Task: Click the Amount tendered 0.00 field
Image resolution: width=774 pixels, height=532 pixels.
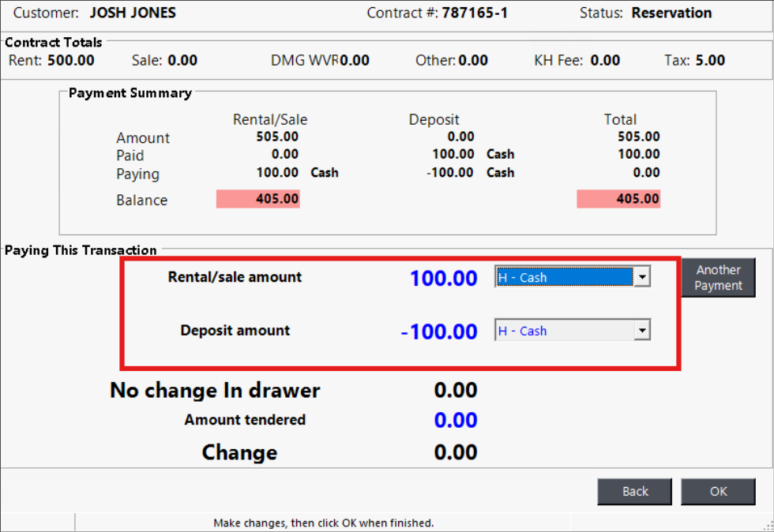Action: pos(456,421)
